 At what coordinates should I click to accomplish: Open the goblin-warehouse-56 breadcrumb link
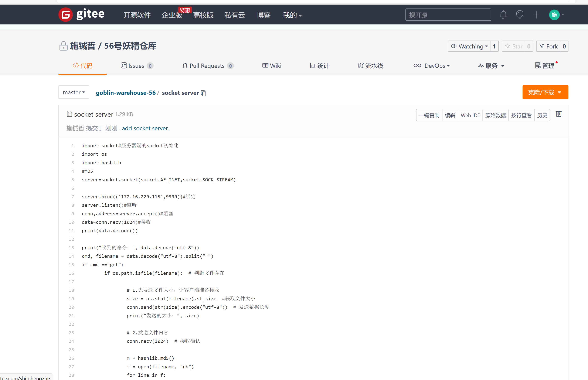[x=126, y=93]
